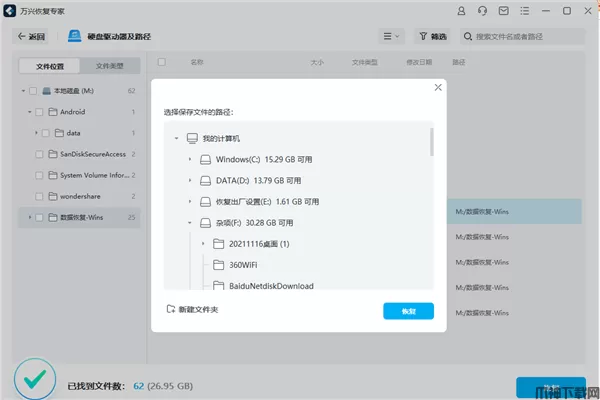Select the 360WiFi folder row

click(x=298, y=265)
